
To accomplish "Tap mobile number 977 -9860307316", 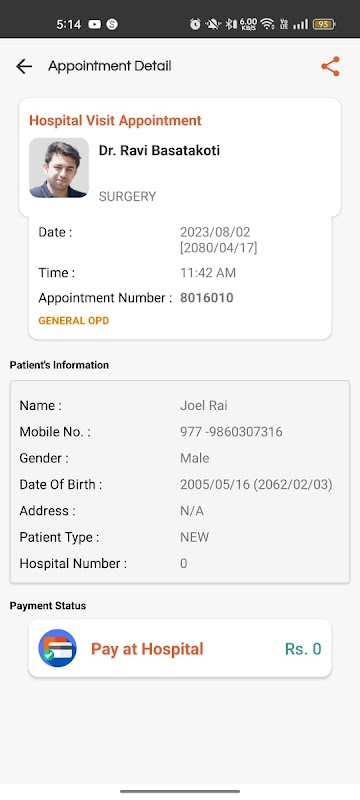I will [231, 432].
